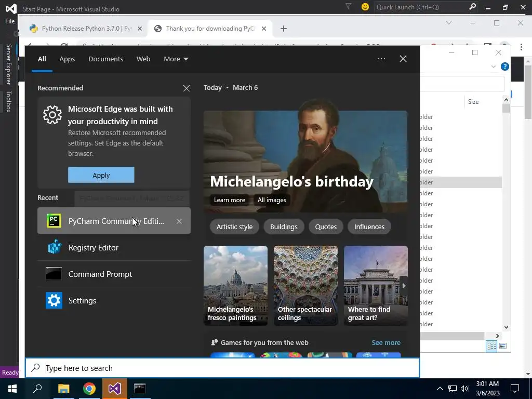532x399 pixels.
Task: Click the Visual Studio logo icon
Action: point(11,8)
